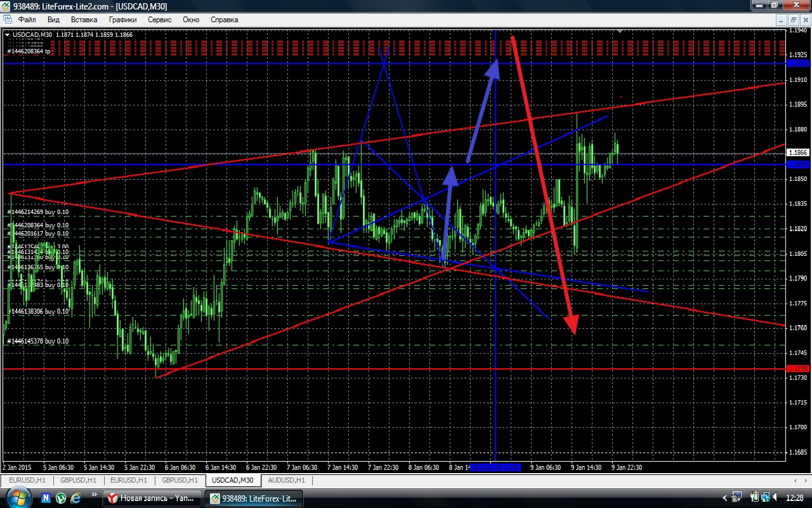This screenshot has height=508, width=812.
Task: Open the Справка menu
Action: tap(224, 20)
